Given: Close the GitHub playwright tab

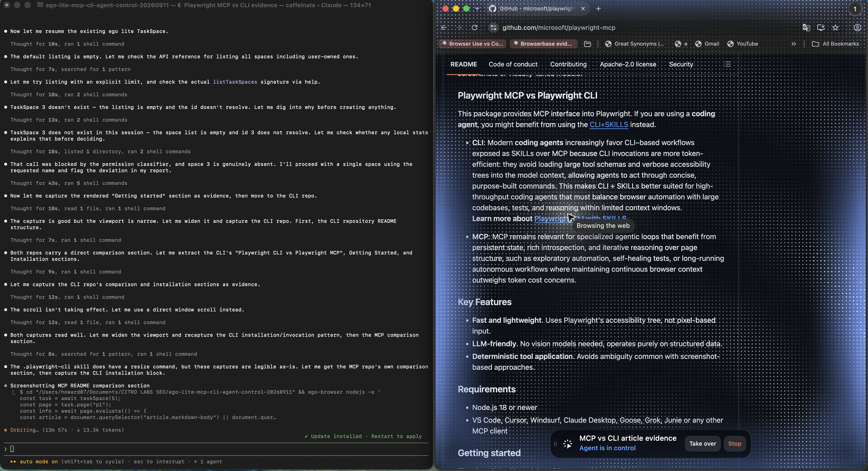Looking at the screenshot, I should pos(583,9).
